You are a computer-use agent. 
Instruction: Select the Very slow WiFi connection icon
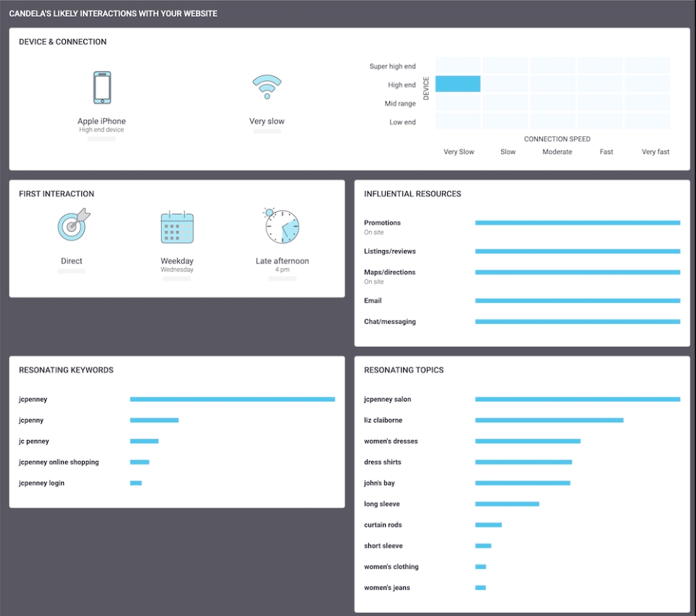pos(267,87)
